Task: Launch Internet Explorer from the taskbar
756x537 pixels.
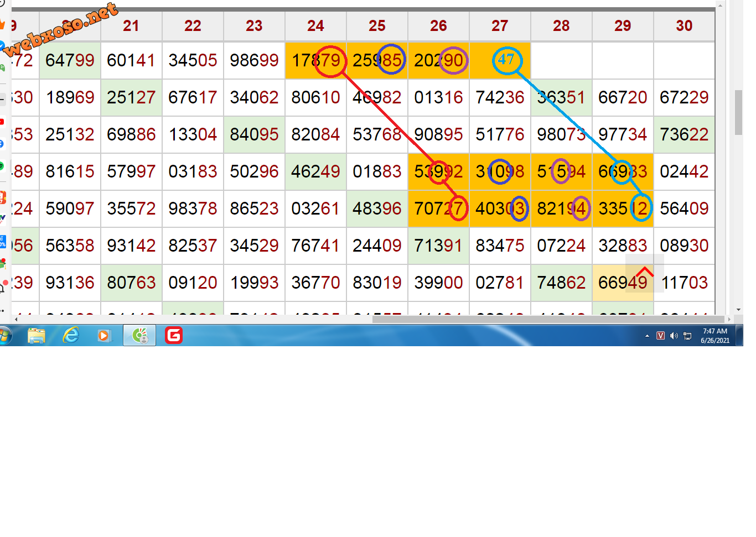Action: pos(71,335)
